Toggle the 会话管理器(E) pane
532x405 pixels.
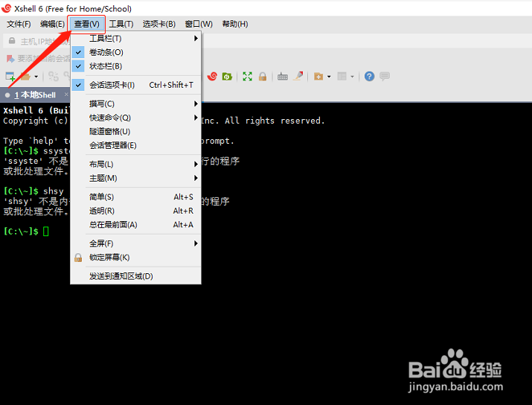point(135,145)
